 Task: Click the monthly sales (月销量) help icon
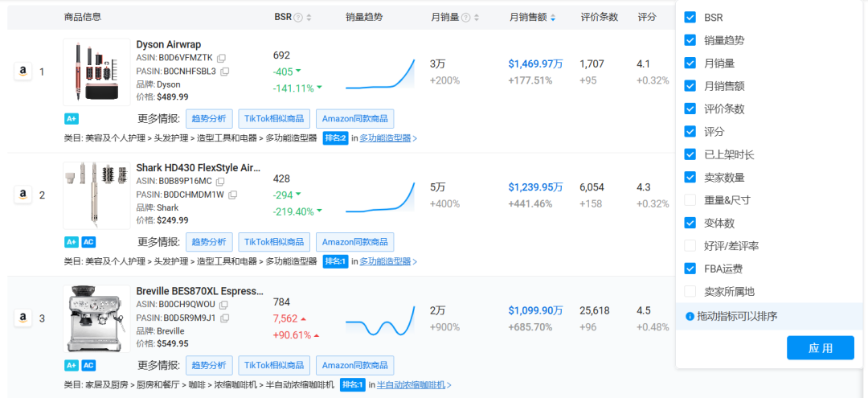(x=465, y=18)
